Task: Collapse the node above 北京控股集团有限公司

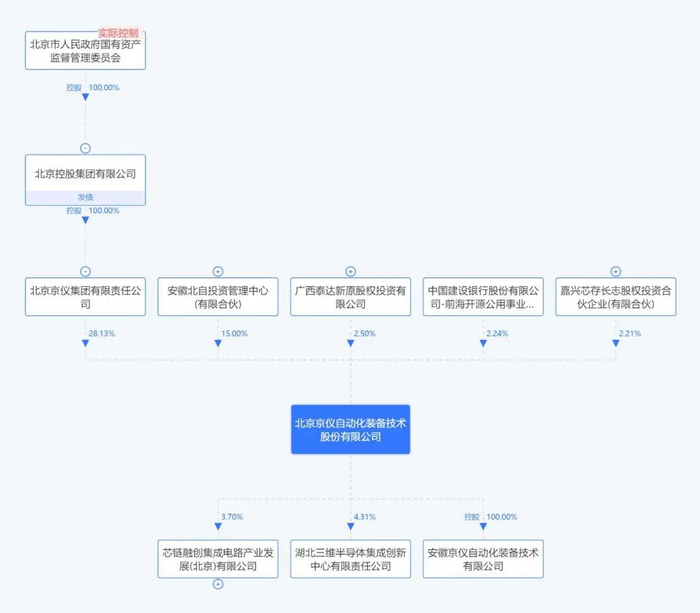Action: click(x=85, y=148)
